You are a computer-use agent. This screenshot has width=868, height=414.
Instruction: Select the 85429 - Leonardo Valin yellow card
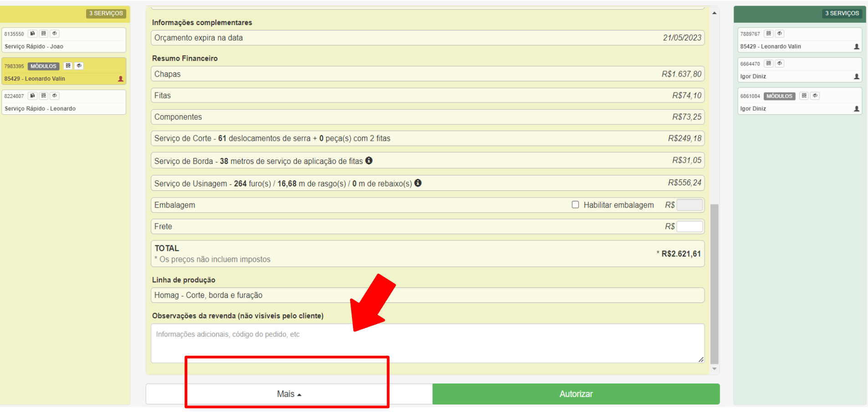[x=64, y=71]
